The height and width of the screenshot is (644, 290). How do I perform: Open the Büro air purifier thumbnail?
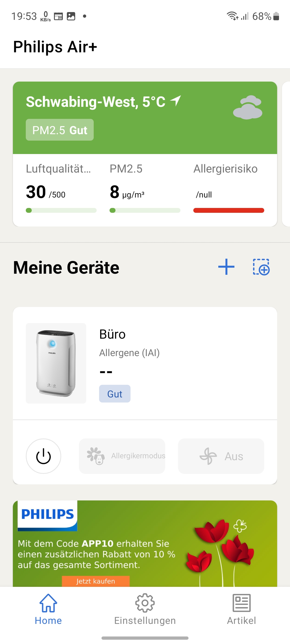pyautogui.click(x=56, y=363)
